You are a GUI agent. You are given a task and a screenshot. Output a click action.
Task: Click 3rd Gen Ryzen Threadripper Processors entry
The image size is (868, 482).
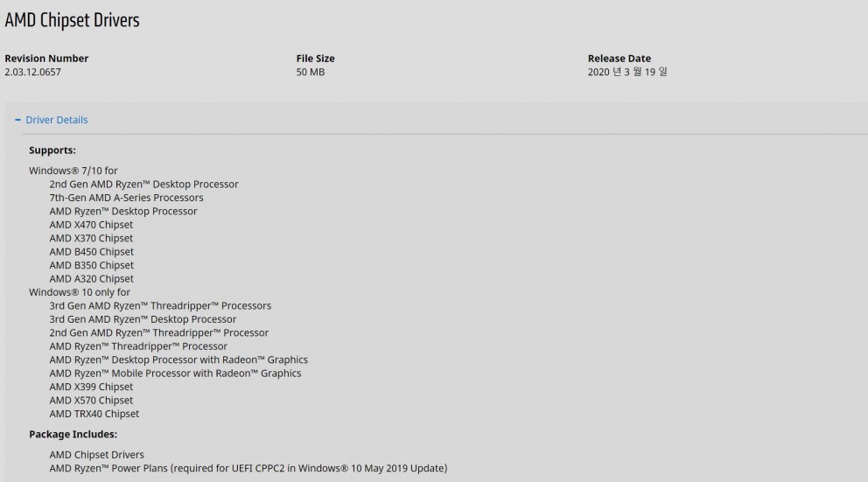[x=160, y=306]
